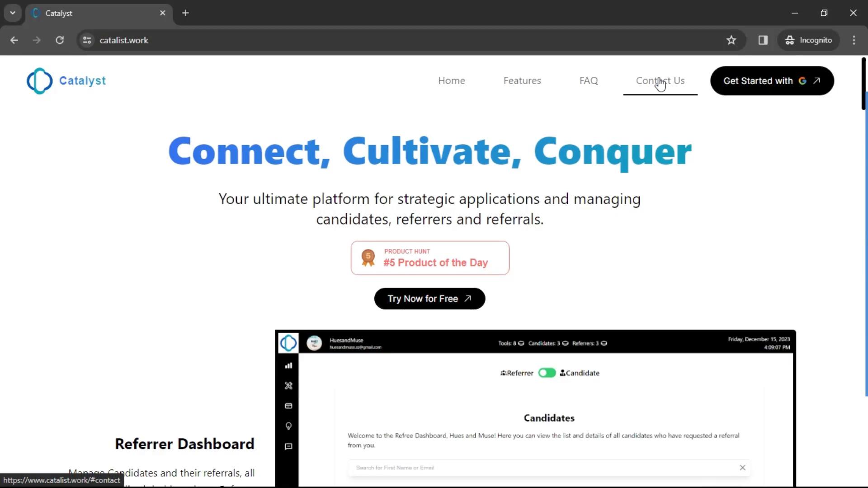This screenshot has height=488, width=868.
Task: Expand the Features navigation menu item
Action: click(522, 80)
